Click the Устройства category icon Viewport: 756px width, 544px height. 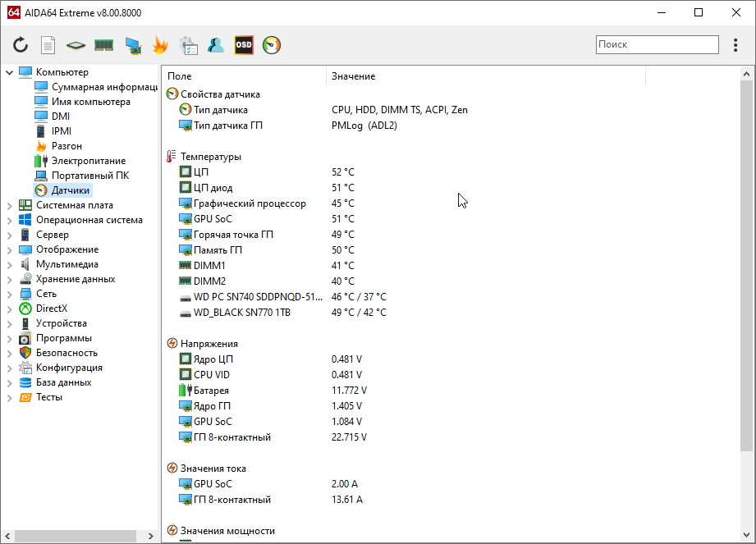[x=25, y=323]
